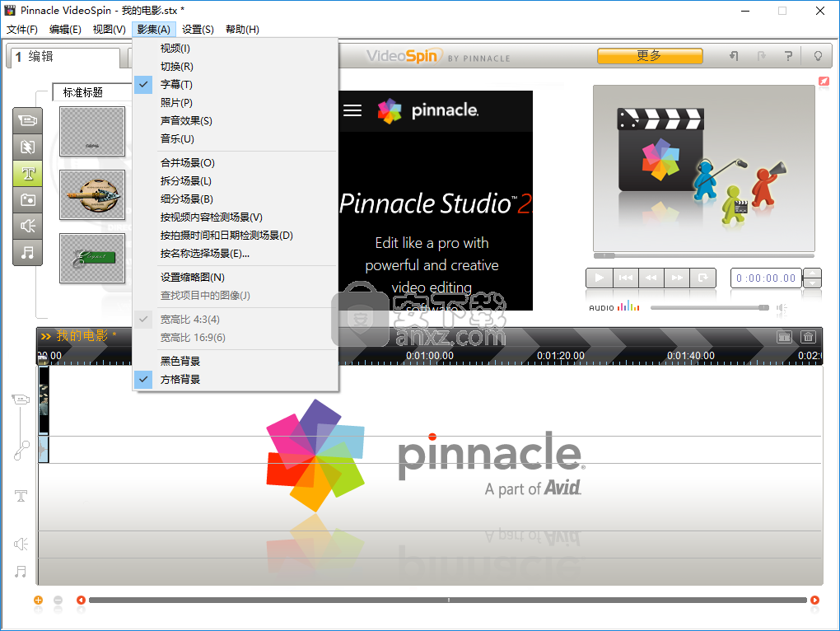Click the preview scrubber progress bar
Viewport: 840px width, 631px height.
point(703,255)
